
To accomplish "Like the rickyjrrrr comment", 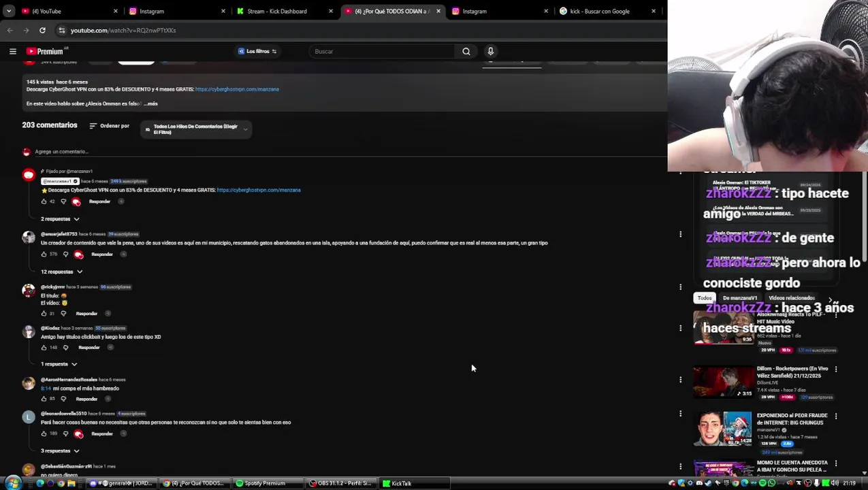I will click(44, 314).
